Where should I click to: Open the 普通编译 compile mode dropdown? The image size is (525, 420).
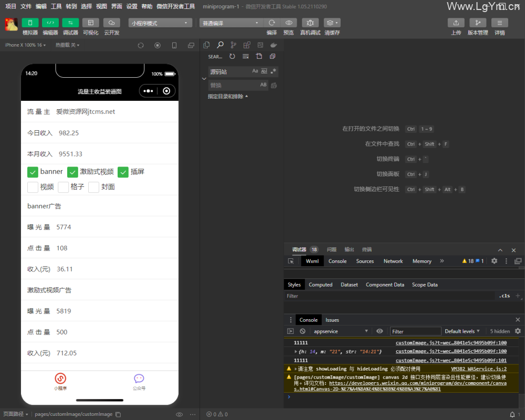(x=231, y=23)
